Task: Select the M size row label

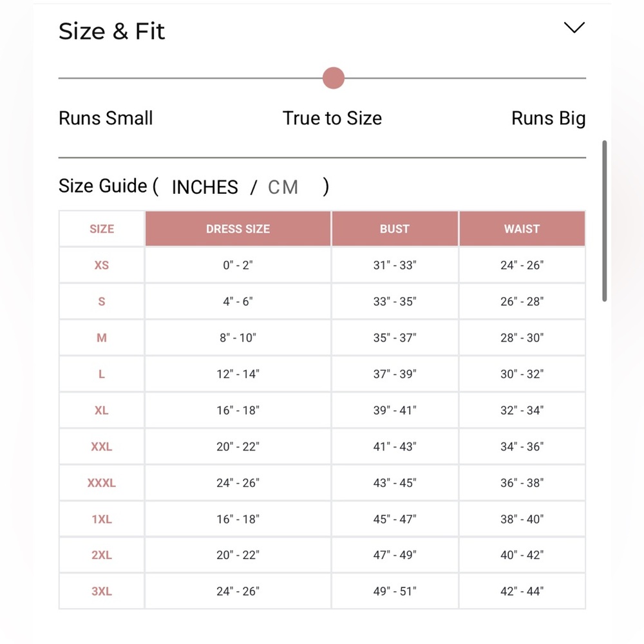Action: click(102, 337)
